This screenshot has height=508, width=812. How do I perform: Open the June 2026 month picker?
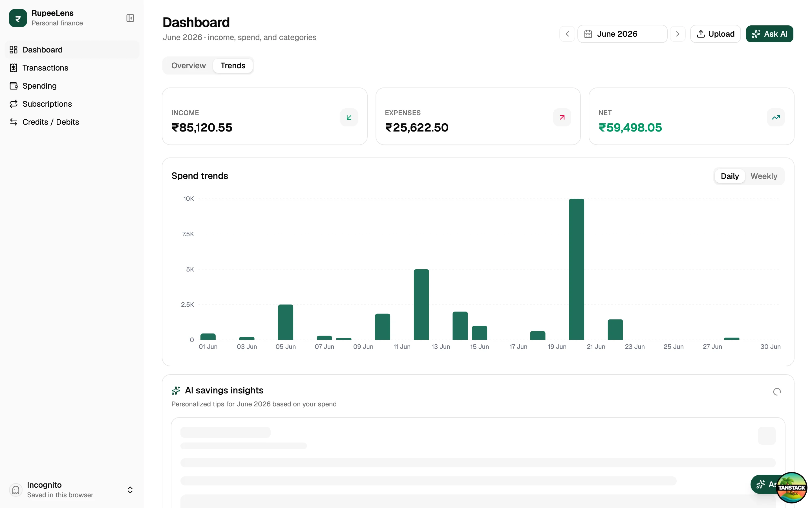622,34
